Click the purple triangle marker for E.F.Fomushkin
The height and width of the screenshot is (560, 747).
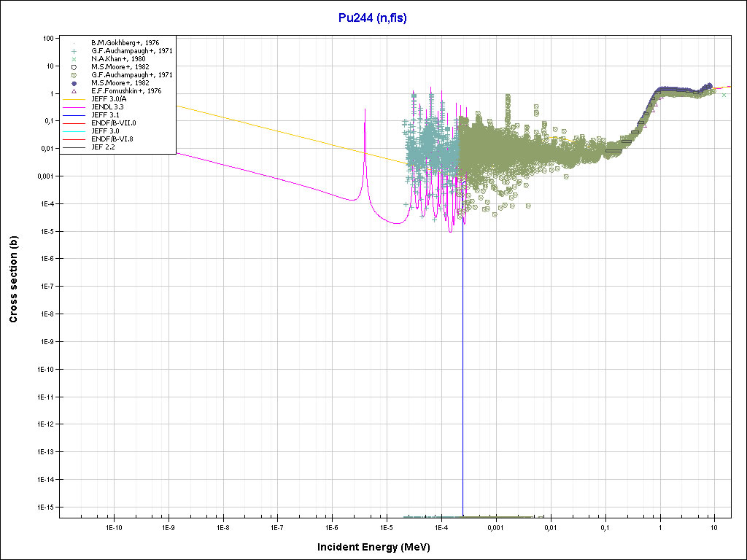(74, 91)
